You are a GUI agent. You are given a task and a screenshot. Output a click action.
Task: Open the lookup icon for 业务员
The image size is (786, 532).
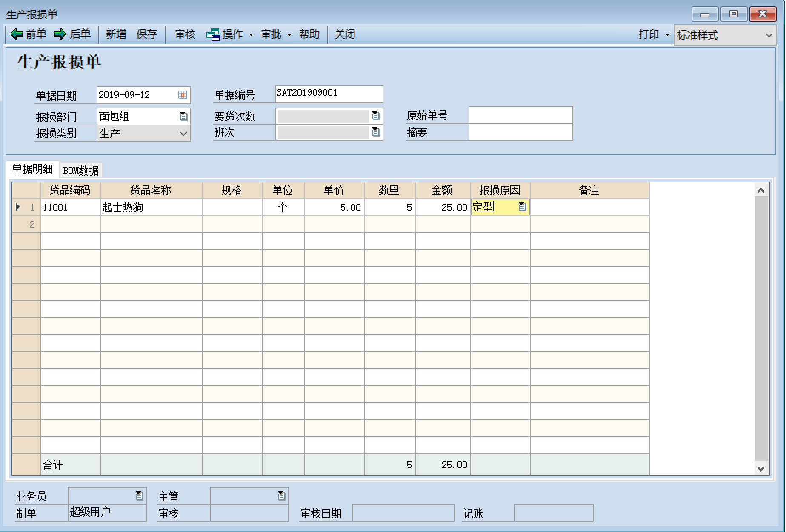139,495
